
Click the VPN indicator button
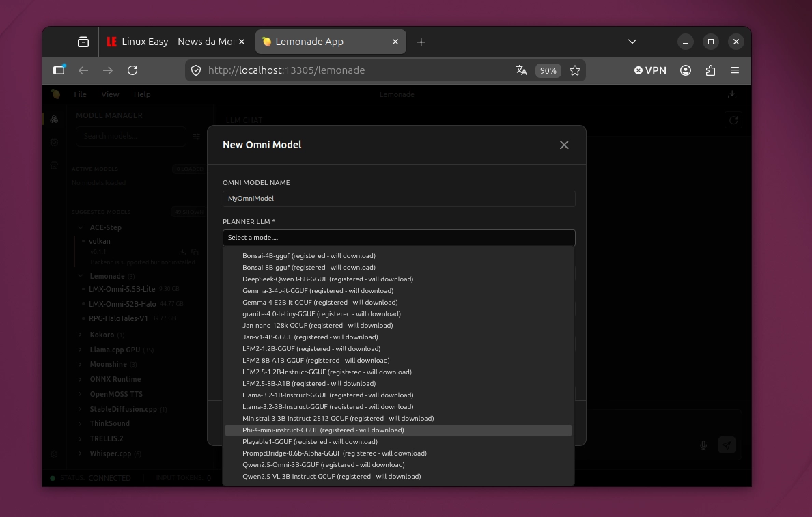pos(650,70)
